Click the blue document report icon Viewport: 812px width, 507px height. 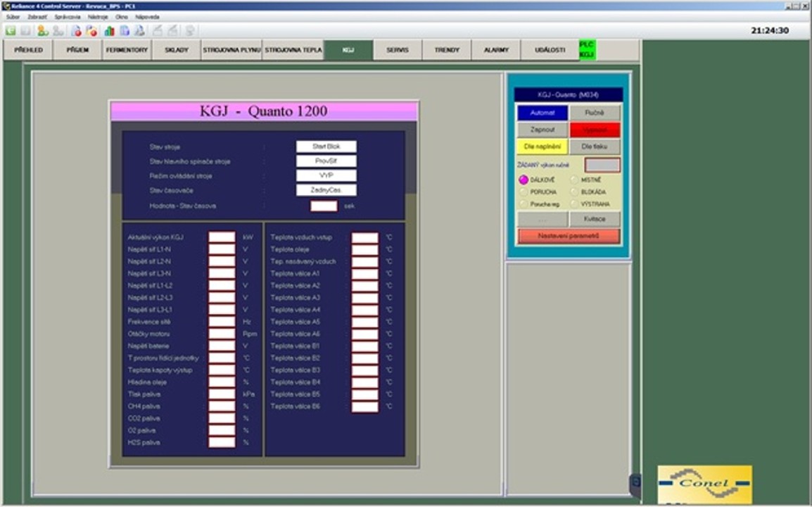point(125,31)
